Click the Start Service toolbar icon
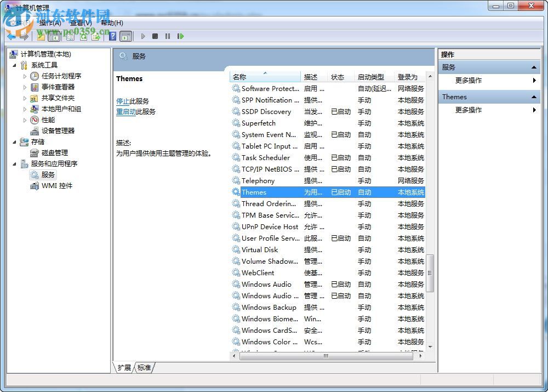Image resolution: width=548 pixels, height=392 pixels. click(143, 36)
